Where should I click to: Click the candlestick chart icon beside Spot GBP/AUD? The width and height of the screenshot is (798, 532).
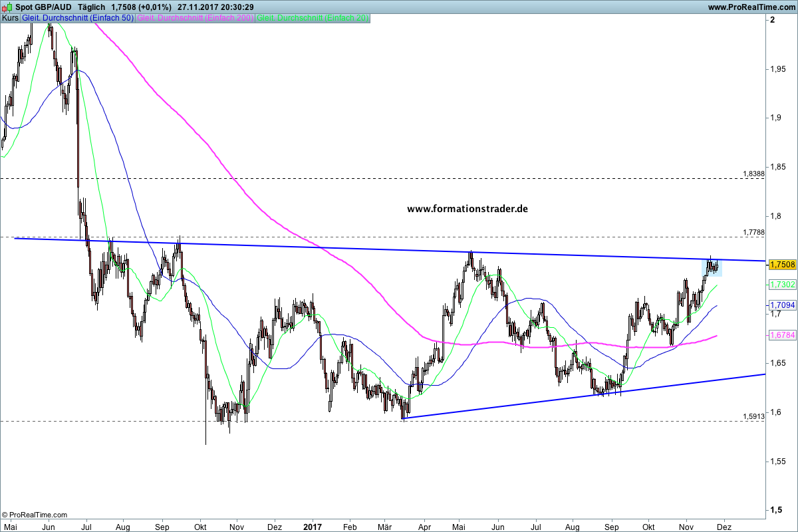tap(8, 7)
